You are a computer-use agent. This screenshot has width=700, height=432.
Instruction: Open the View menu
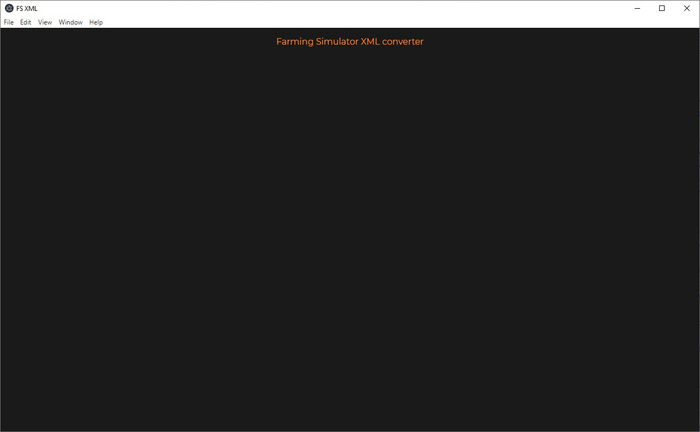pos(45,22)
